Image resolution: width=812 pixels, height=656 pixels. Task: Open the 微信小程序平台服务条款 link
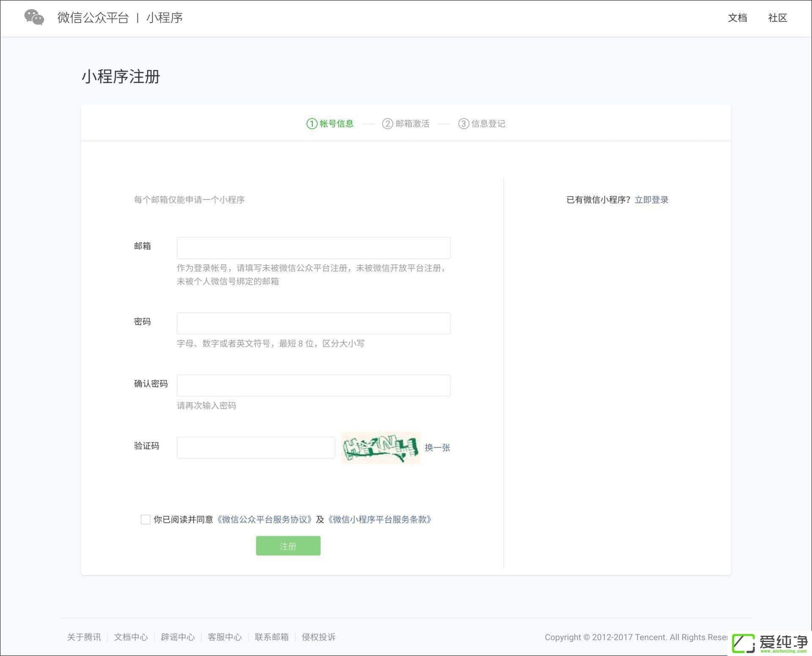(x=380, y=519)
